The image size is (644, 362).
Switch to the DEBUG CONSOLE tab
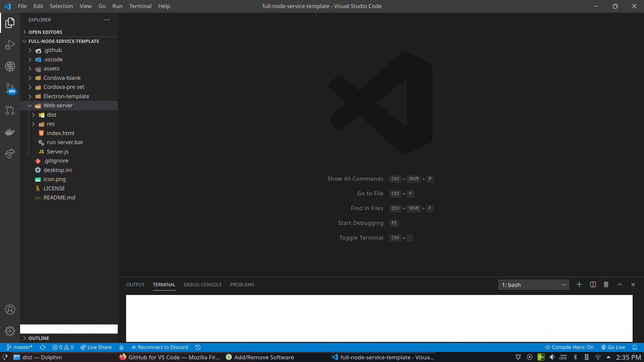coord(203,284)
